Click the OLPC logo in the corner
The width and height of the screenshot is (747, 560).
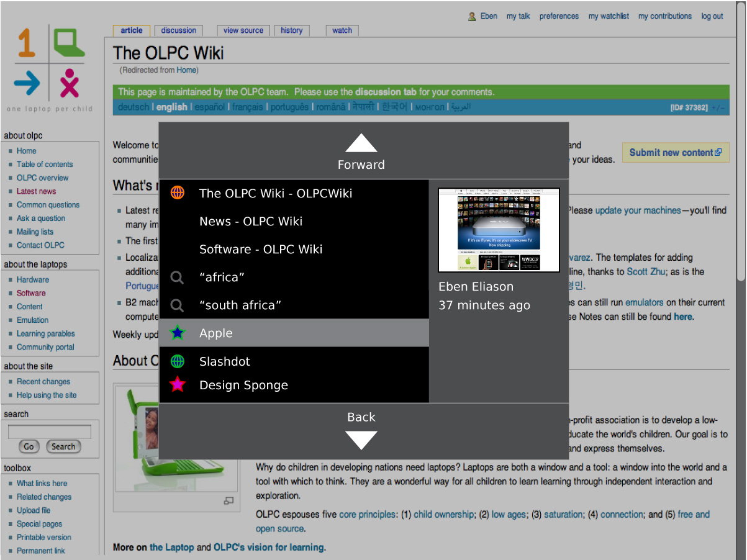50,67
